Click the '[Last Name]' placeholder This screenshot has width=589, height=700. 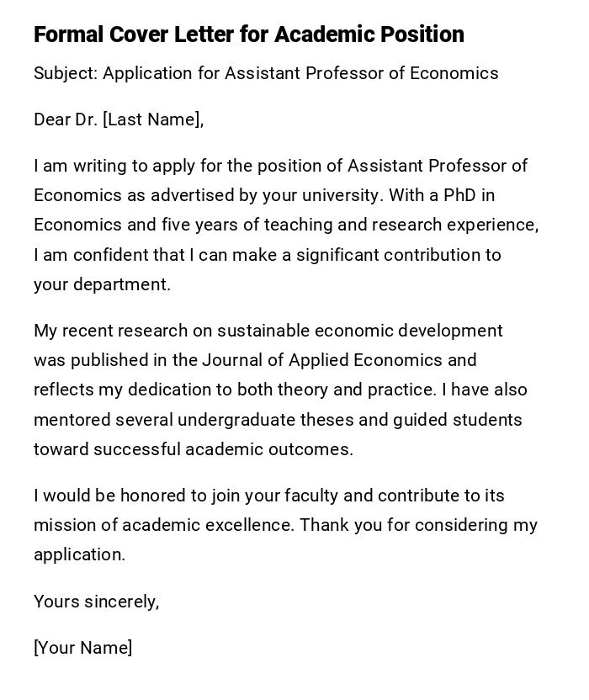pos(153,119)
